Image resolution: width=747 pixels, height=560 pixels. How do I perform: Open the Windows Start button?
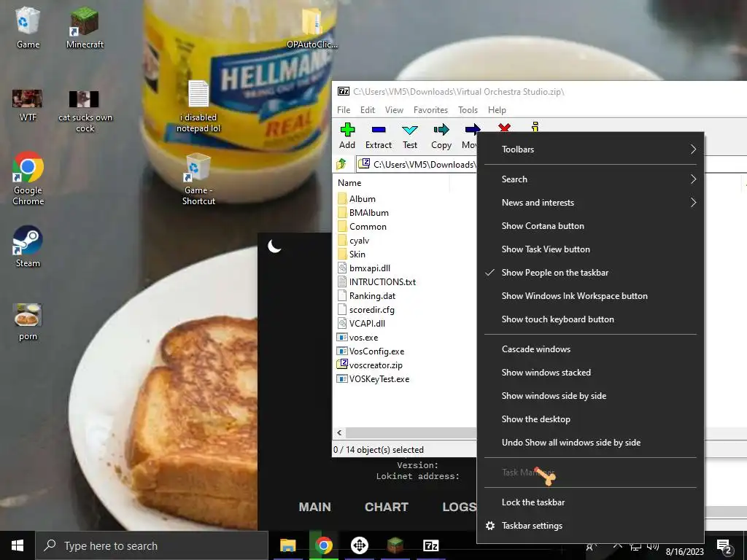(18, 545)
